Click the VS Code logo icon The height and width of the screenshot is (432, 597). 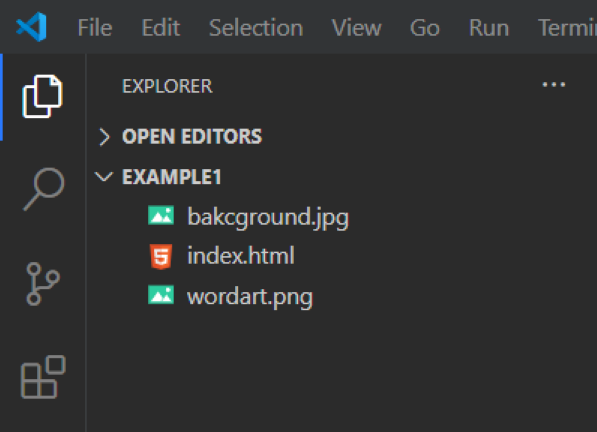[x=32, y=27]
